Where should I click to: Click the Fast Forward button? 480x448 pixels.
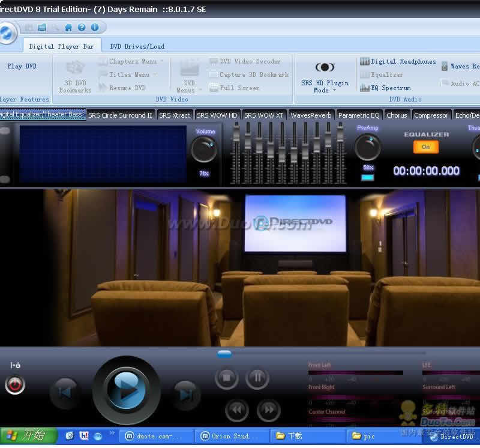tap(268, 410)
